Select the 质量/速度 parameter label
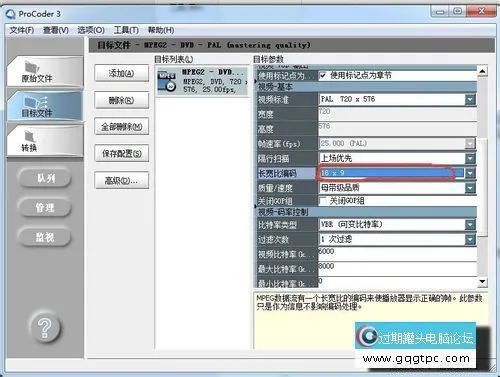The image size is (500, 377). point(287,188)
